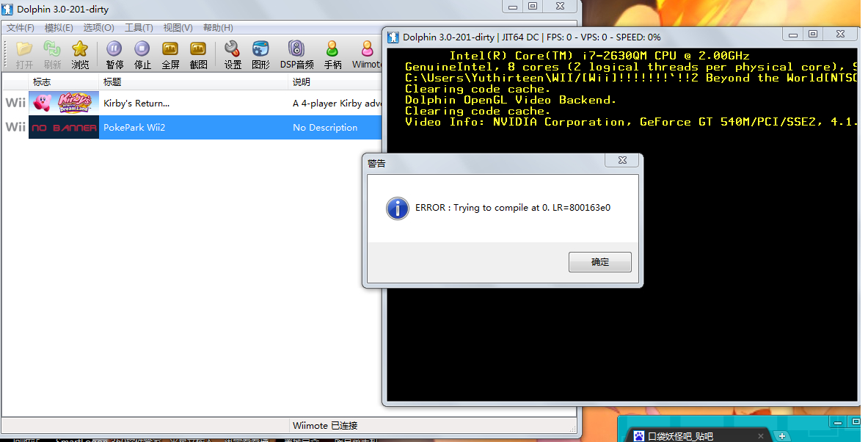
Task: Maximize the Dolphin emulation render window
Action: (x=813, y=35)
